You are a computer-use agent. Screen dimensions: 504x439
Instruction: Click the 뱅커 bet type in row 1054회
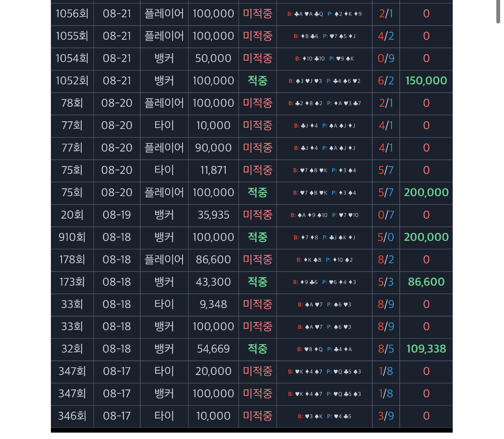click(164, 59)
